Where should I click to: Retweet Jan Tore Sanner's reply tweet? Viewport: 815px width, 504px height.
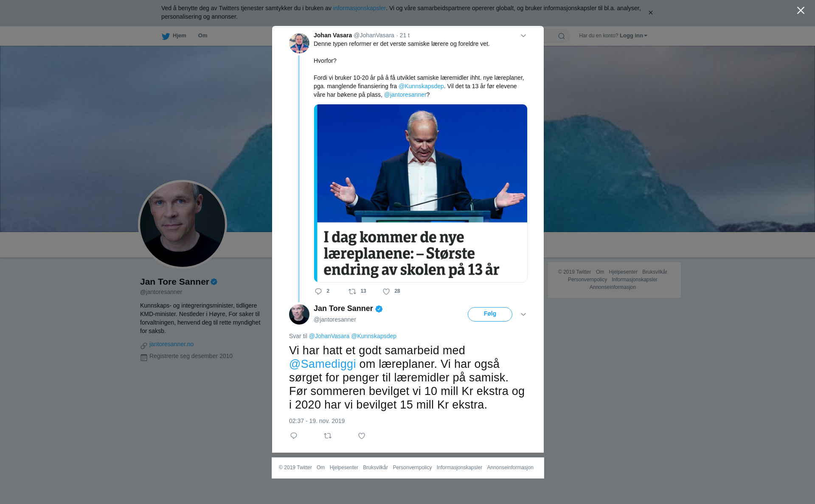pyautogui.click(x=328, y=436)
